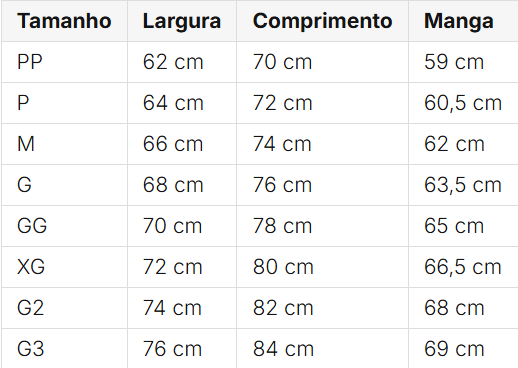518x368 pixels.
Task: Select the G3 size cell
Action: [64, 349]
